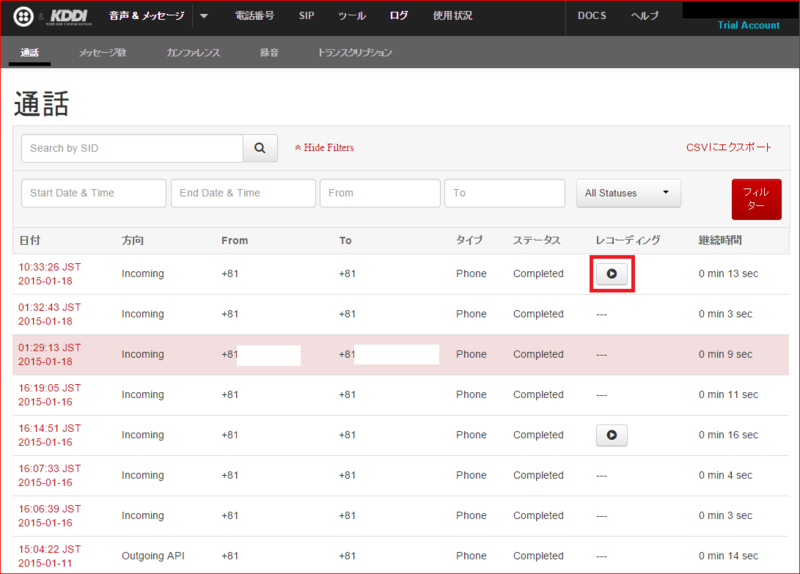Image resolution: width=800 pixels, height=574 pixels.
Task: Open the ログ menu
Action: click(398, 16)
